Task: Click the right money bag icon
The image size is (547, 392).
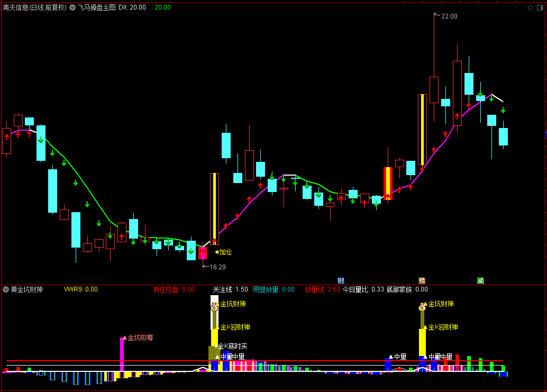Action: pos(422,307)
